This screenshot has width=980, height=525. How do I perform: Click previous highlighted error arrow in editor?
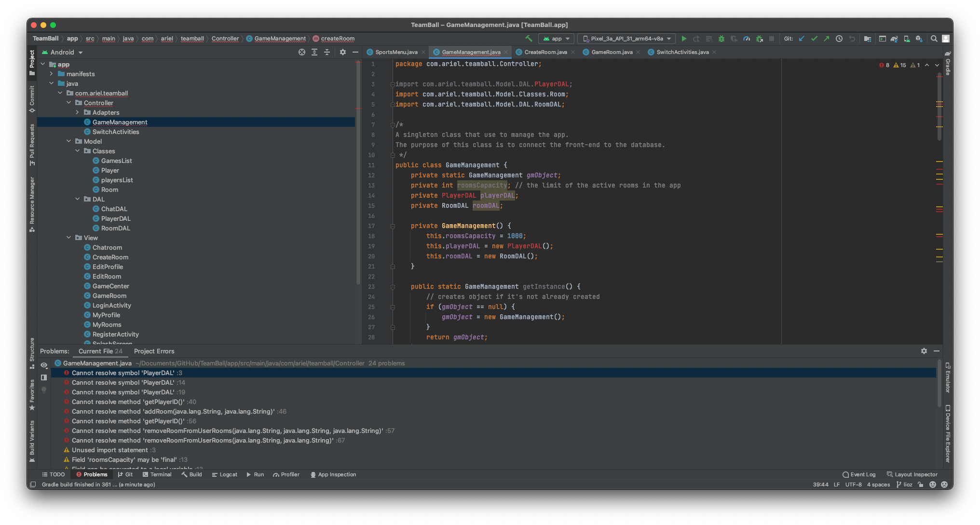(927, 65)
